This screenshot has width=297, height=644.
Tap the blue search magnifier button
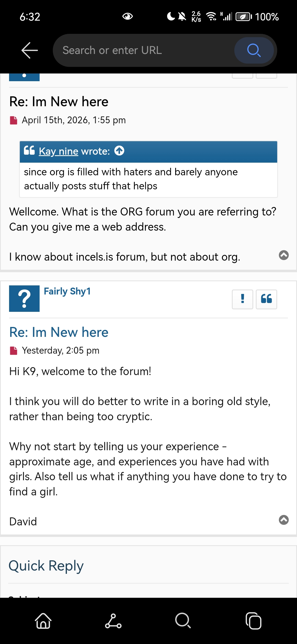254,50
